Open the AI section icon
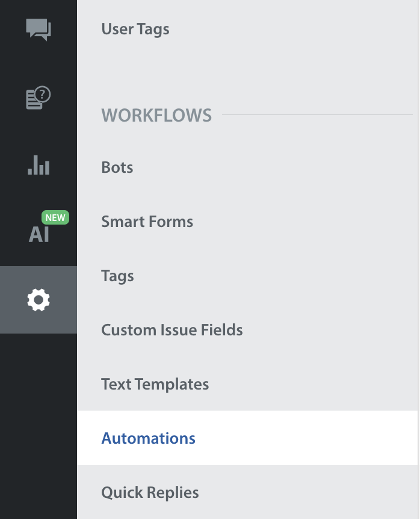 point(39,234)
